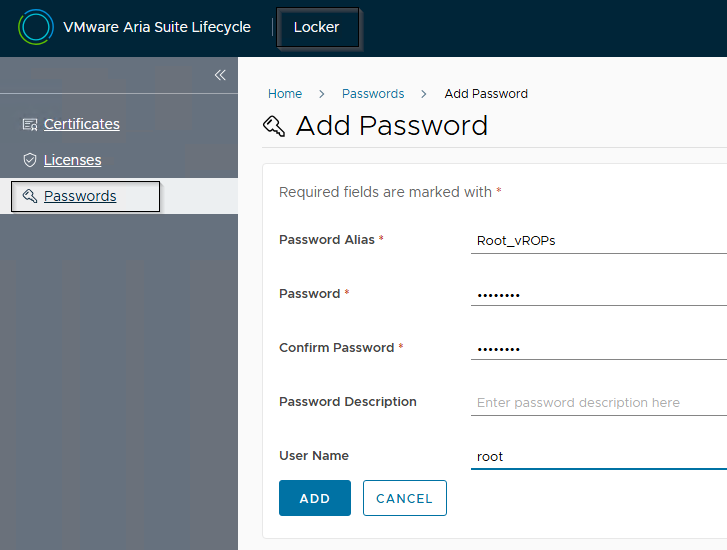Click the Add Password page heading
Viewport: 727px width, 550px height.
coord(392,126)
